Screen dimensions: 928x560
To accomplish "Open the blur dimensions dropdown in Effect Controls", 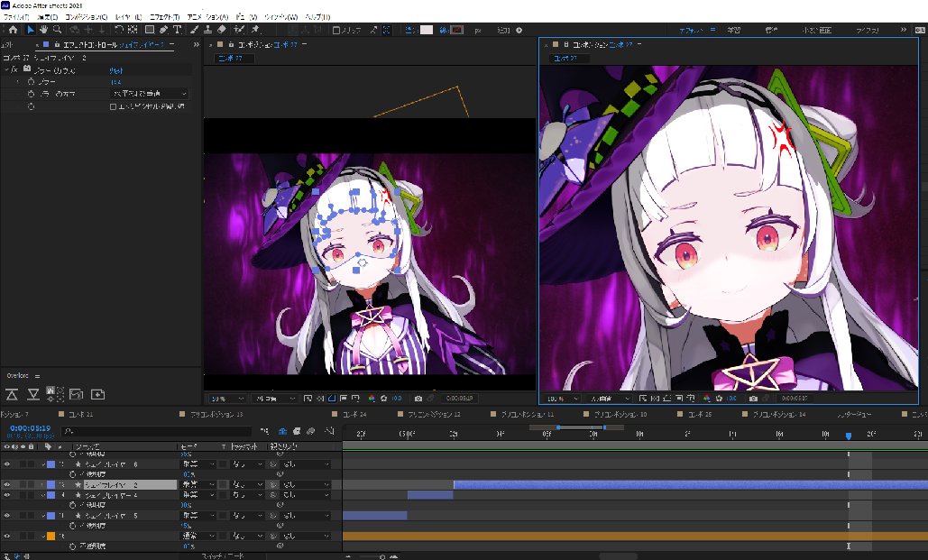I will (x=150, y=94).
